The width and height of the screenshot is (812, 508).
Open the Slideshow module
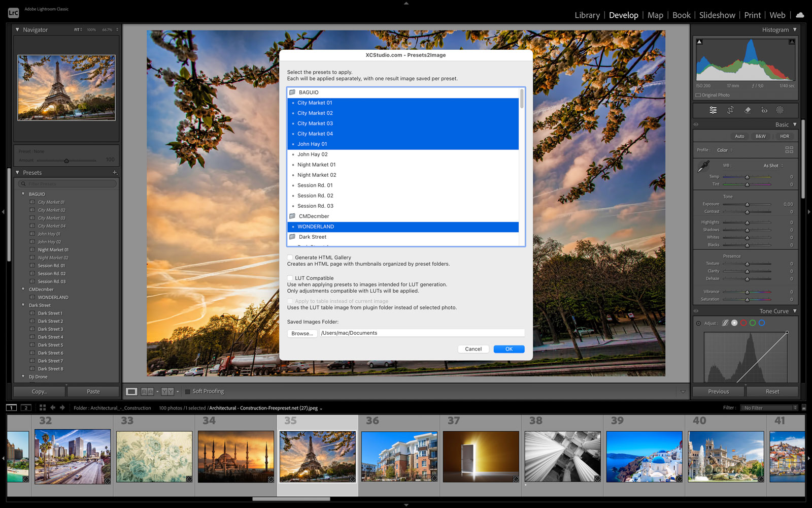[717, 15]
